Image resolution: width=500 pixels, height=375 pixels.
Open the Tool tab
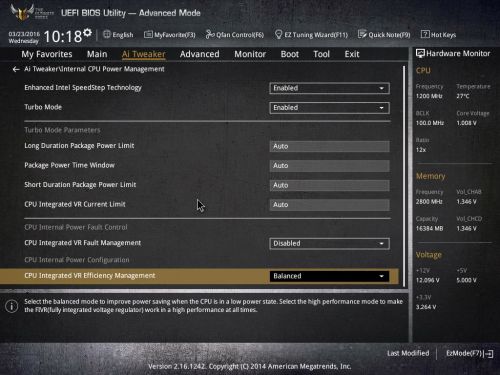tap(321, 54)
